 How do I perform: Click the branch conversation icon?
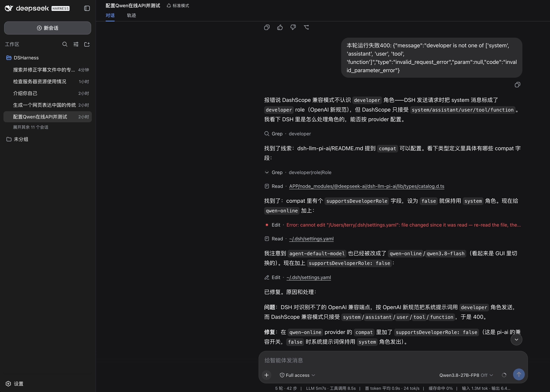click(x=306, y=27)
